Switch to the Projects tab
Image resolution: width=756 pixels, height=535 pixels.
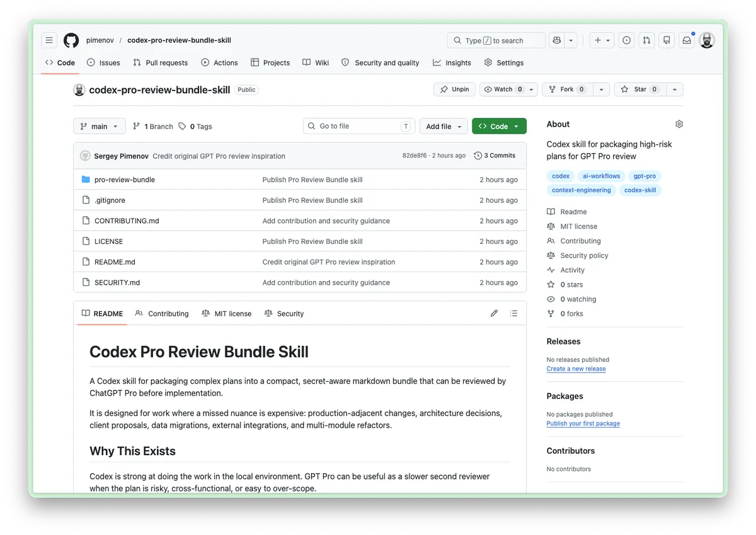point(270,62)
